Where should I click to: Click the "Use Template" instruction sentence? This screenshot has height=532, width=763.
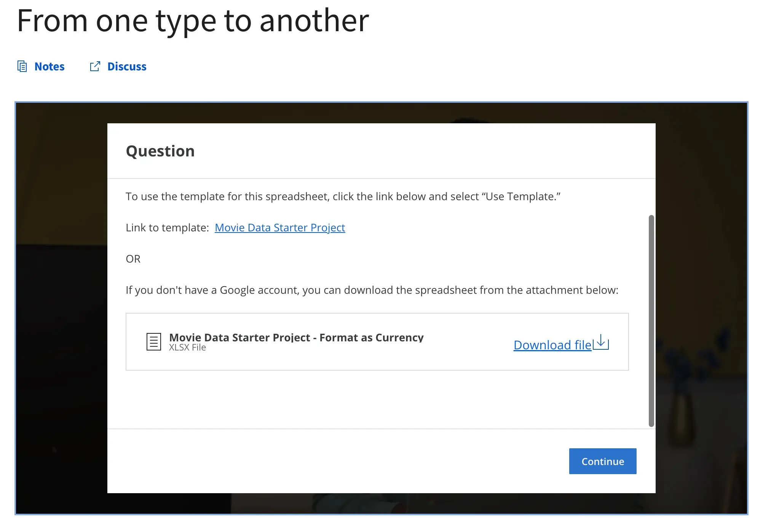(x=343, y=196)
